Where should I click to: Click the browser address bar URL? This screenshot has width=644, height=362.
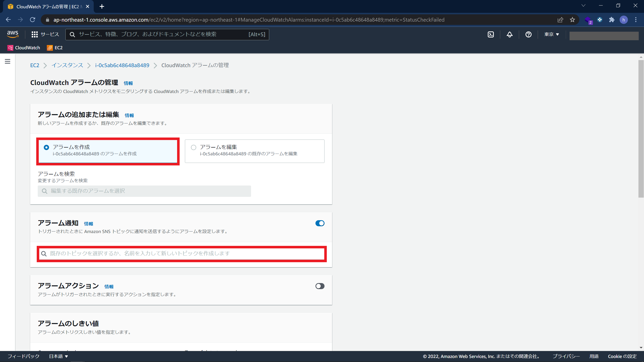tap(249, 20)
